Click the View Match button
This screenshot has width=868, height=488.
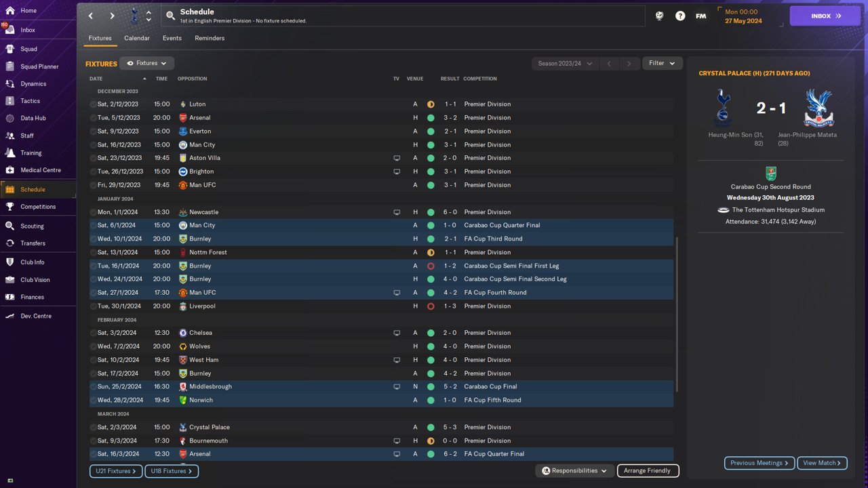pos(822,463)
